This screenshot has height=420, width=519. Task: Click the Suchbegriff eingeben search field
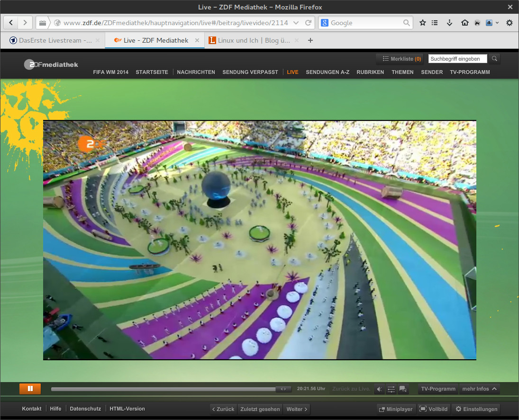point(457,59)
